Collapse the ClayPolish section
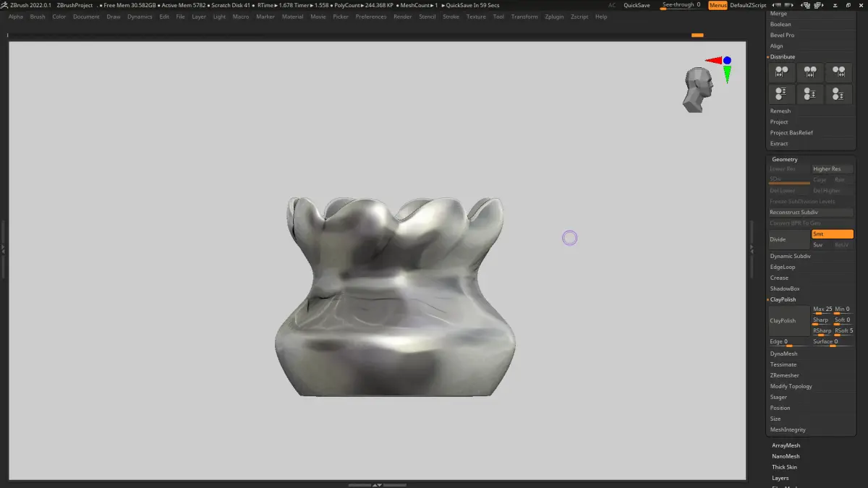Viewport: 868px width, 488px height. [x=783, y=299]
